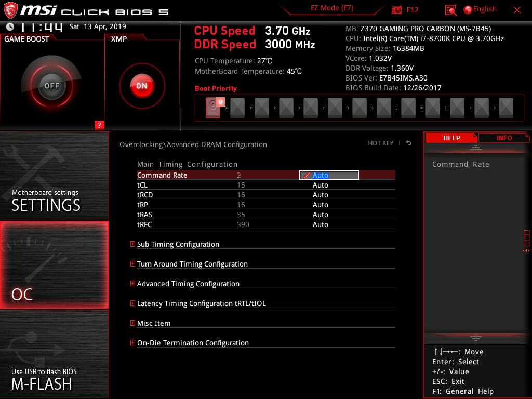
Task: Click the CPU Speed 3.70 GHz readout
Action: [x=252, y=31]
